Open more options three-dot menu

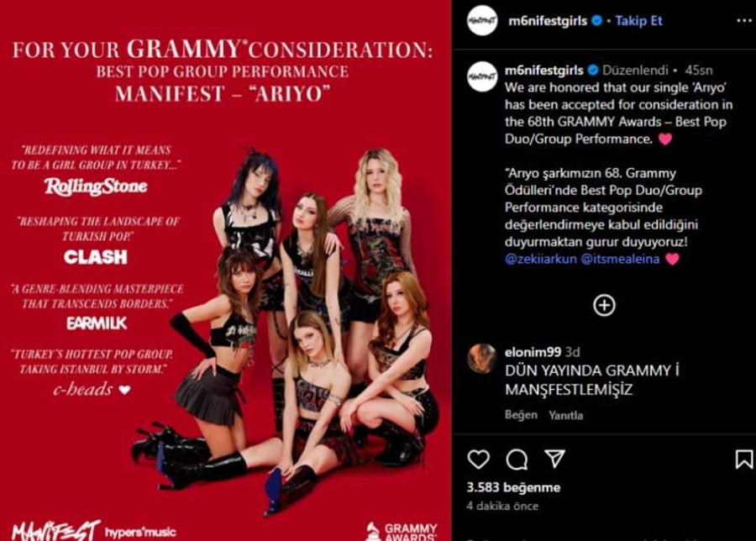744,21
